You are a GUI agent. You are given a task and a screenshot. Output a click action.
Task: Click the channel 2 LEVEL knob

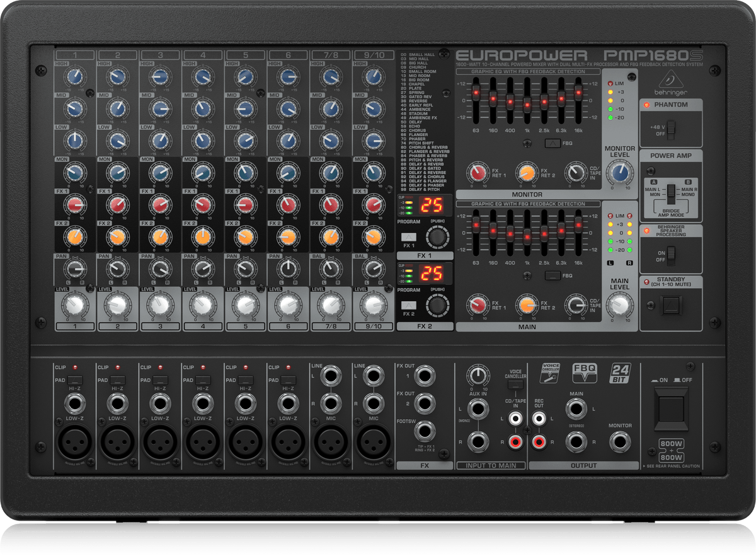[x=117, y=305]
